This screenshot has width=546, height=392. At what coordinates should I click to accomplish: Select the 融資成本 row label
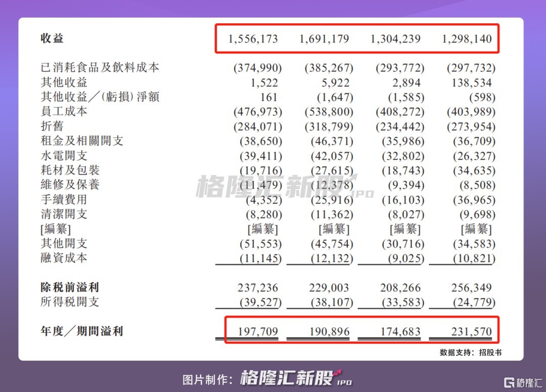click(x=64, y=258)
